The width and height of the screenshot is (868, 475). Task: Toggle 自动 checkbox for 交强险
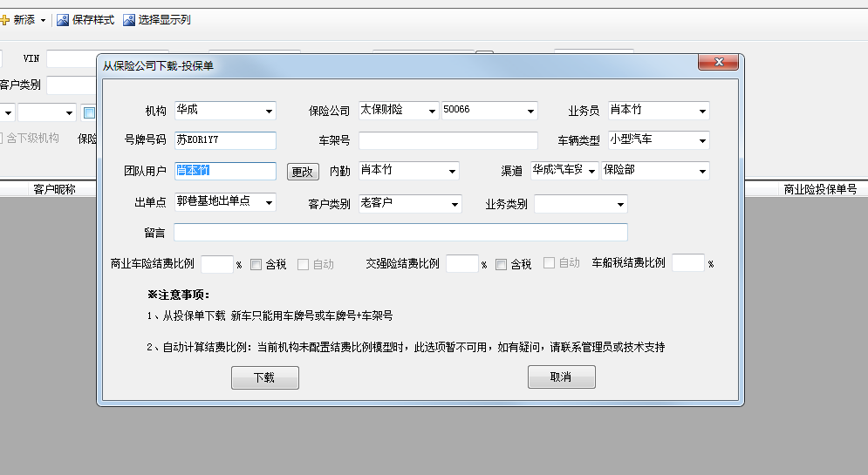pos(549,263)
